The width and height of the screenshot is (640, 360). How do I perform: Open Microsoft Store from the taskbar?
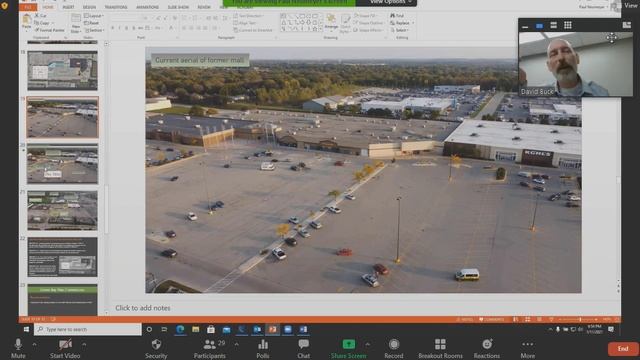211,329
